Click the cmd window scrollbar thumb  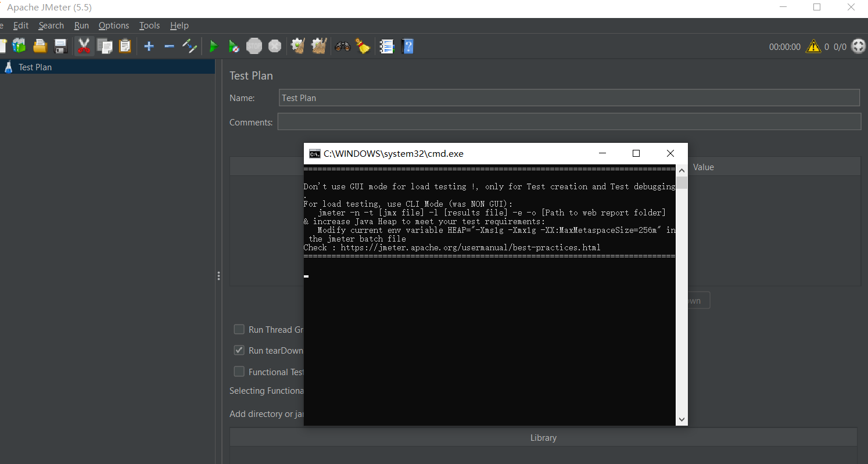coord(682,184)
